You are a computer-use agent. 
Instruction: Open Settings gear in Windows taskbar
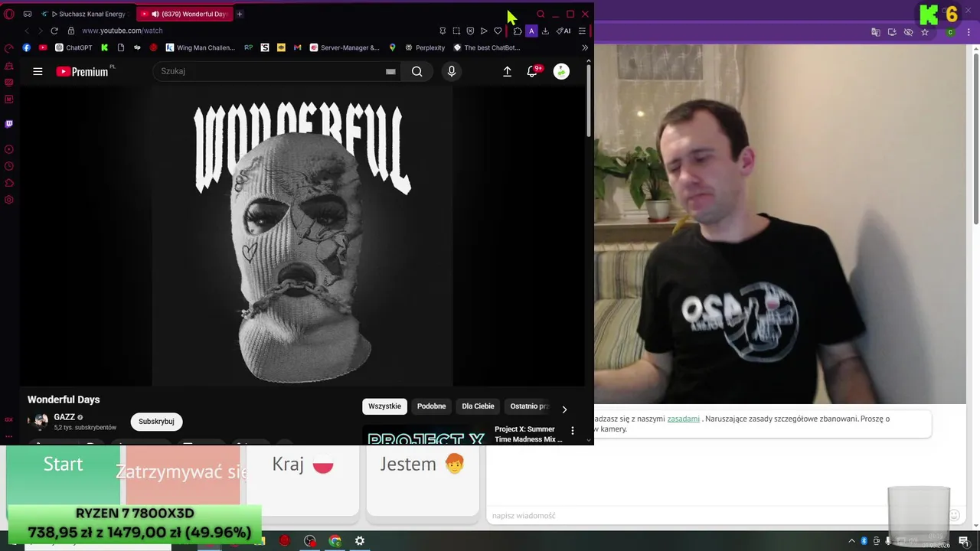pos(360,541)
